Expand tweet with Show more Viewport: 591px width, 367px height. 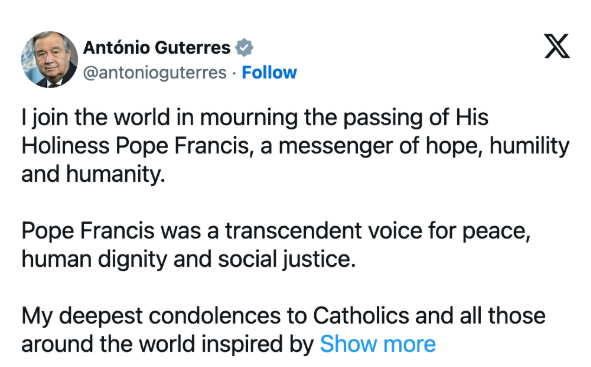point(378,344)
